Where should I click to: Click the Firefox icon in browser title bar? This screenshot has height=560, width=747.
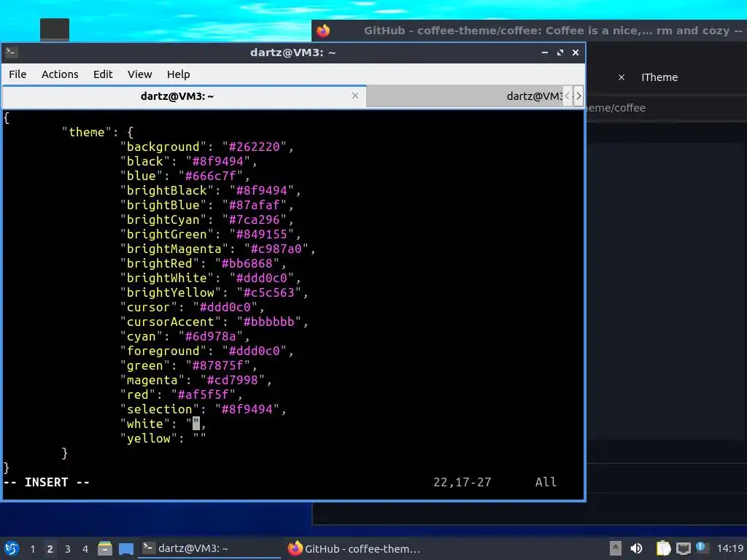point(323,31)
